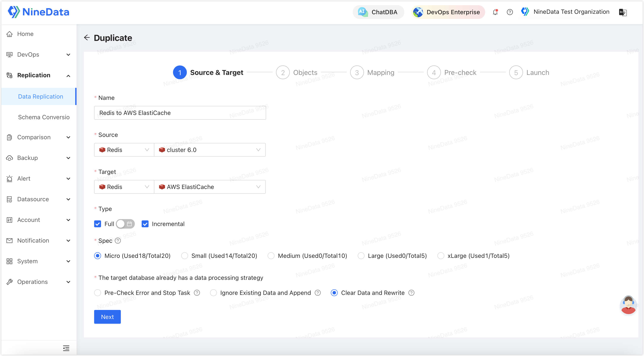Collapse the sidebar with the fold icon
The height and width of the screenshot is (356, 644).
pos(66,348)
